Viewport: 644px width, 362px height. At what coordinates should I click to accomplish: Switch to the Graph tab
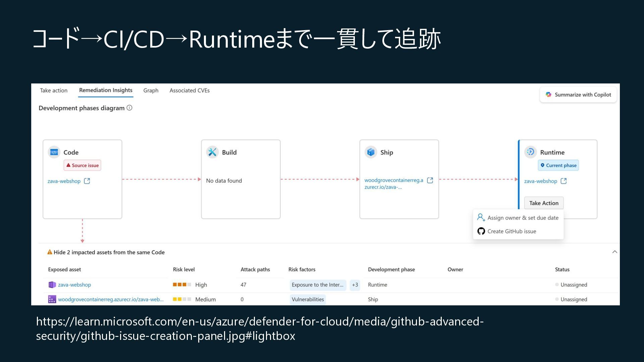[151, 90]
